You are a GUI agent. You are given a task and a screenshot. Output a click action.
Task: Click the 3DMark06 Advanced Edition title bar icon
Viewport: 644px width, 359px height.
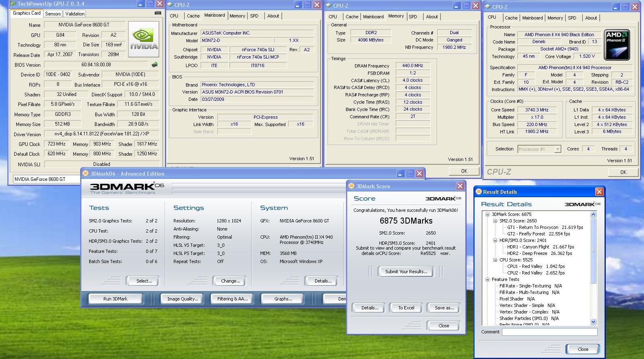pos(85,174)
